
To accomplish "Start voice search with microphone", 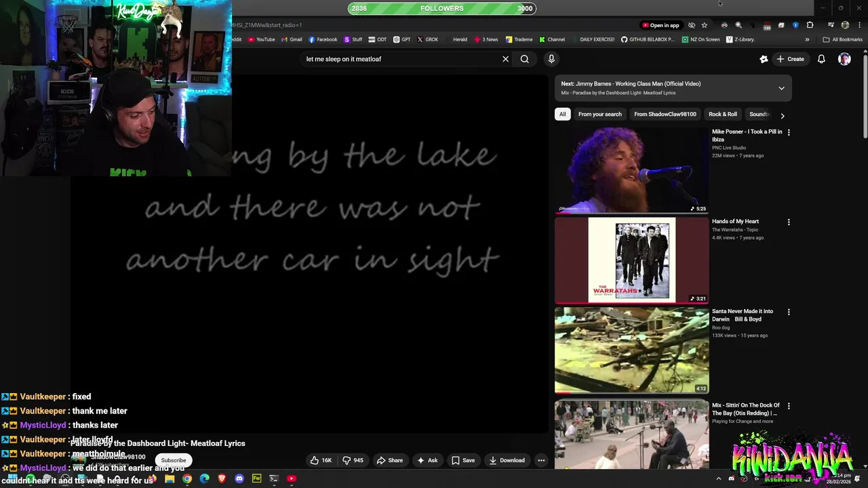I will [x=551, y=59].
